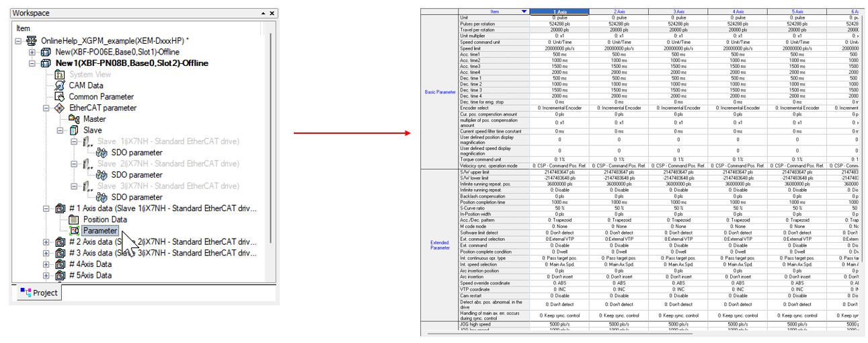Click the SDO parameter icon under Slave 1
This screenshot has width=868, height=343.
coord(102,153)
